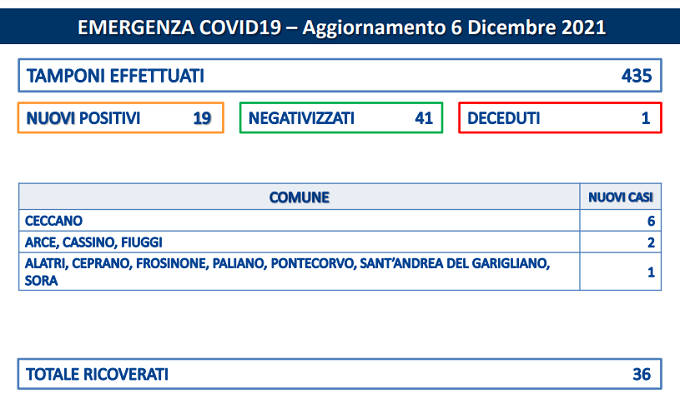Select the CECCANO table row

click(340, 220)
